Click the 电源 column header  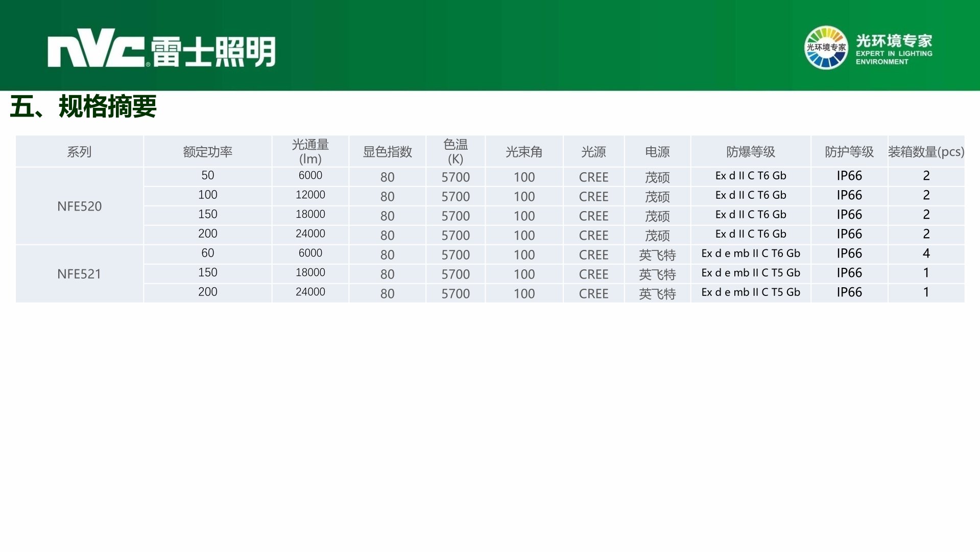pos(657,152)
